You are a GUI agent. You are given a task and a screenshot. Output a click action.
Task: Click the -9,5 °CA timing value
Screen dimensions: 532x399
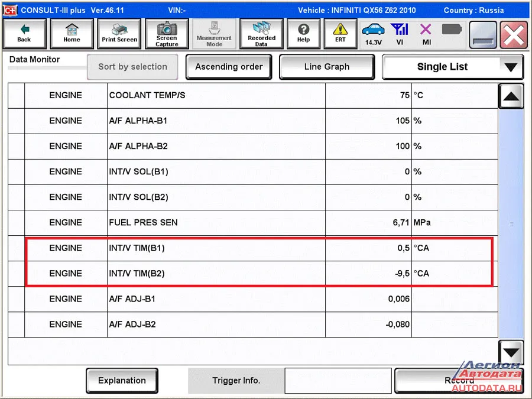403,274
